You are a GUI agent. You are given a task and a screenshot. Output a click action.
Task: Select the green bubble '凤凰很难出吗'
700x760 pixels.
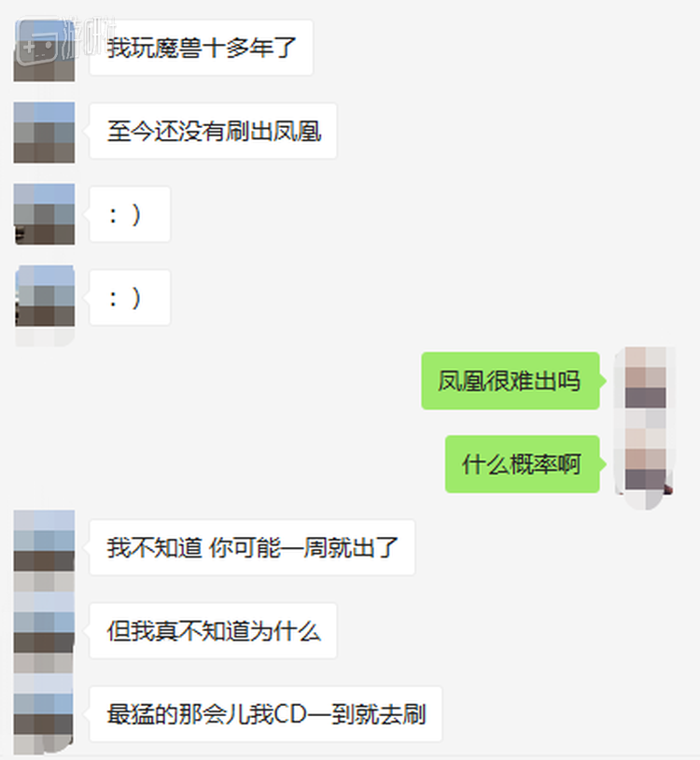[511, 381]
